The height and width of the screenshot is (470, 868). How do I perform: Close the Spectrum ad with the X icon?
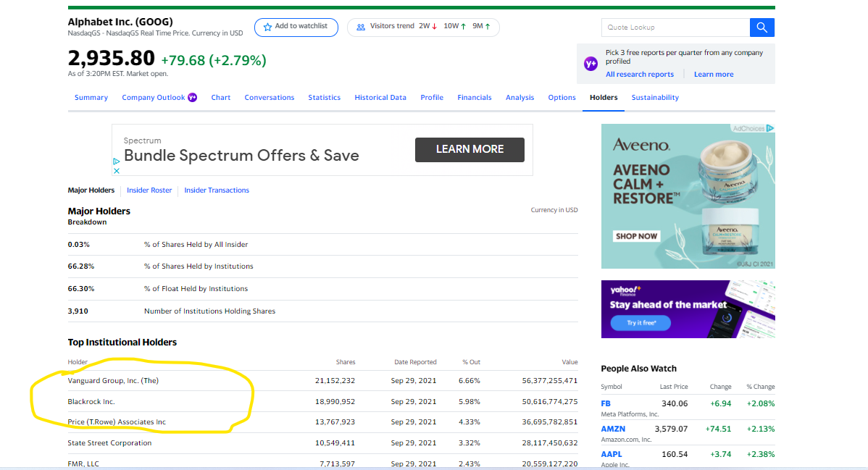[x=116, y=171]
